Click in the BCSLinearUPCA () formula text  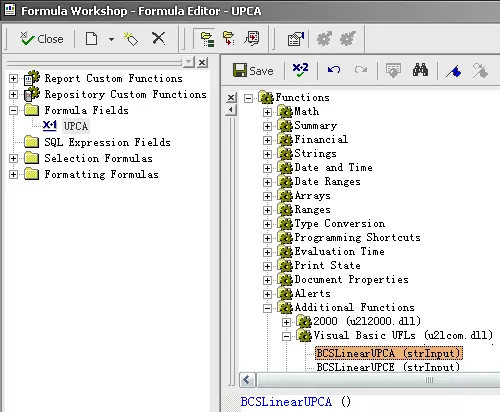click(x=295, y=402)
